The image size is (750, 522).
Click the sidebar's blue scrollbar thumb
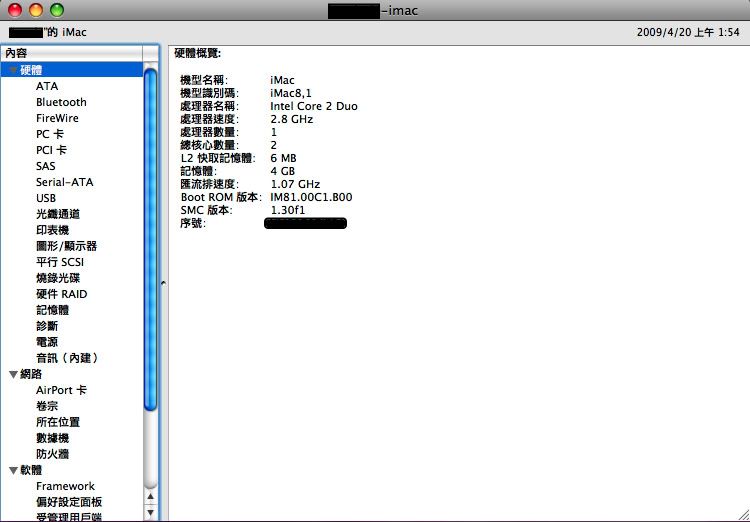150,239
